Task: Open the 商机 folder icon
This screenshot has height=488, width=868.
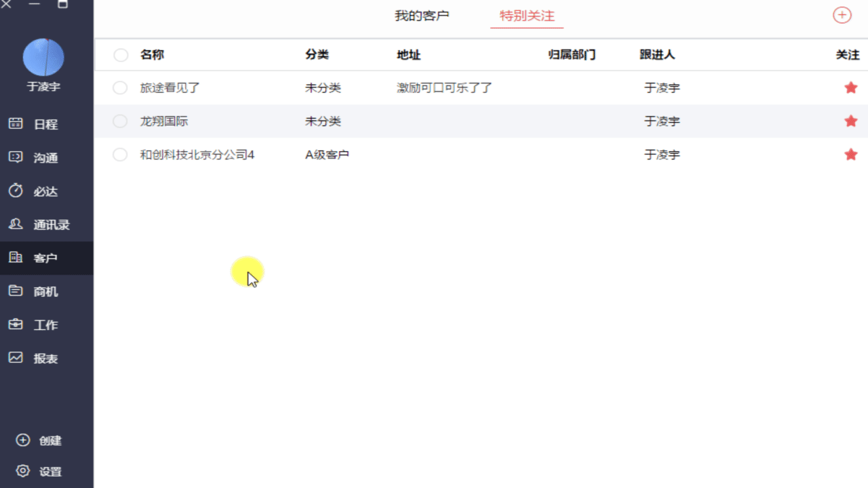Action: (16, 291)
